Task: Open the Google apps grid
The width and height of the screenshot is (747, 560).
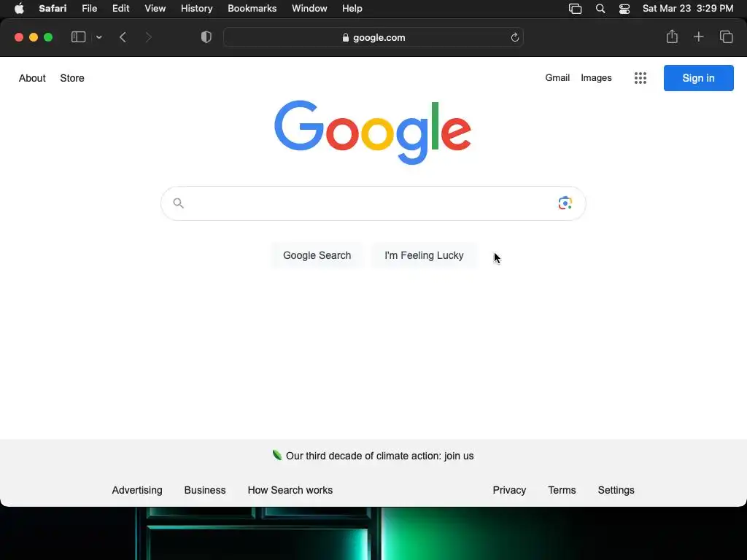Action: click(640, 78)
